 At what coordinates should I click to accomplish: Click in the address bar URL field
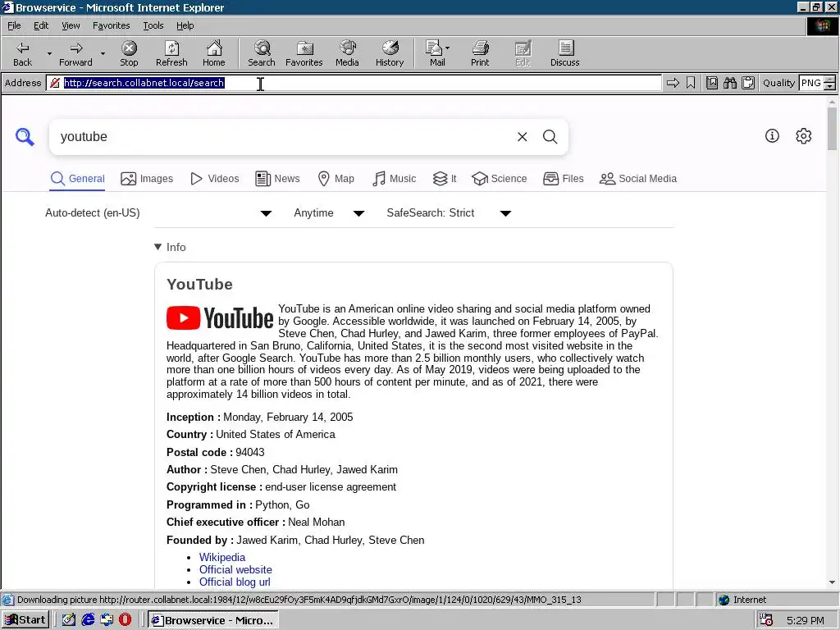pyautogui.click(x=354, y=83)
